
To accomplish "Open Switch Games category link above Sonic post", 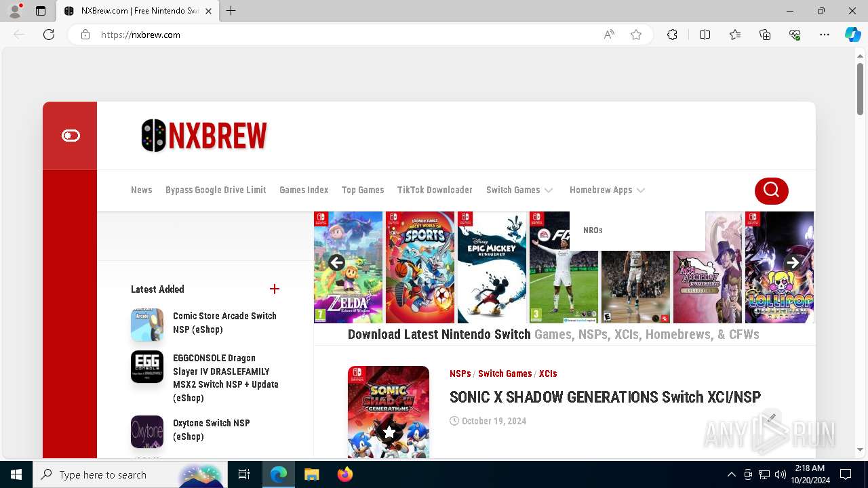I will pyautogui.click(x=505, y=373).
